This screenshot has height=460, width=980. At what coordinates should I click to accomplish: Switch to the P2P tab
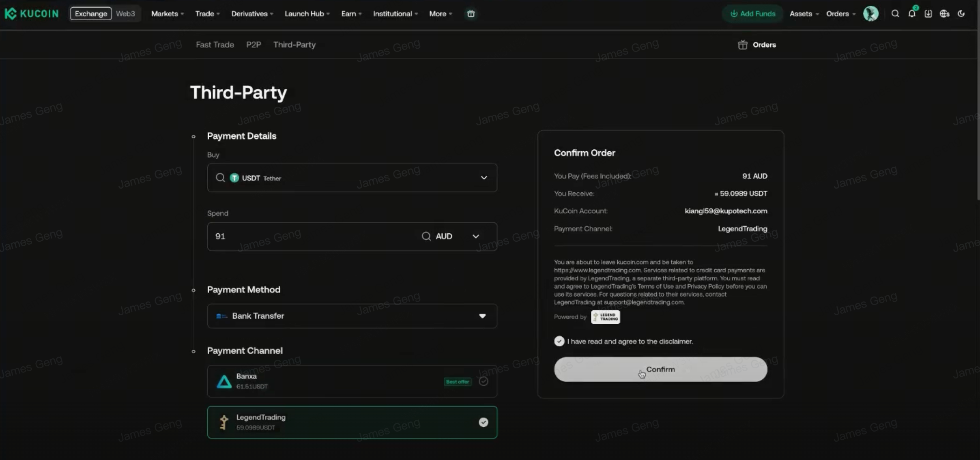pos(254,45)
